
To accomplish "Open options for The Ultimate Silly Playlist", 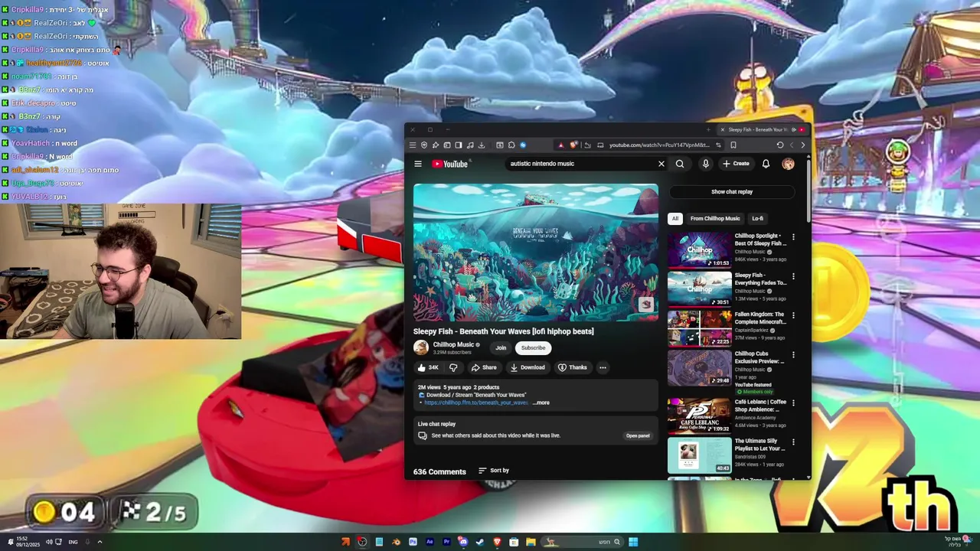I will (793, 442).
